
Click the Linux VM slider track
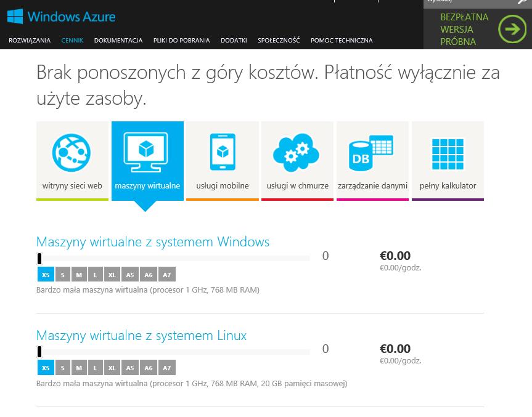[173, 352]
